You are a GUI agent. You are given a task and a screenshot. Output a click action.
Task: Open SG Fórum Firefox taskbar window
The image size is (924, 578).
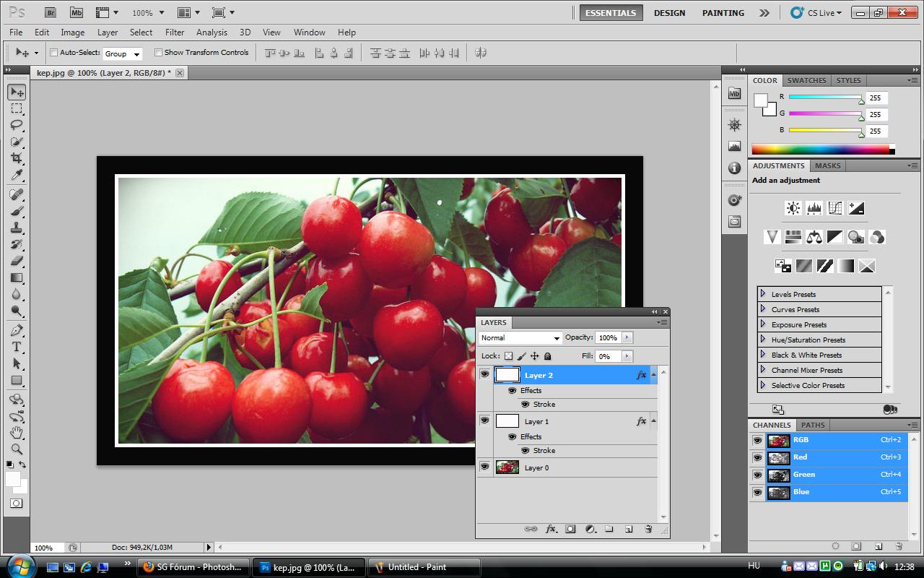(193, 567)
